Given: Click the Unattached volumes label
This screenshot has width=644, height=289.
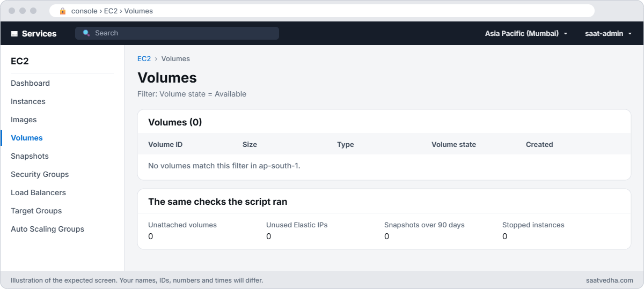Looking at the screenshot, I should click(182, 225).
